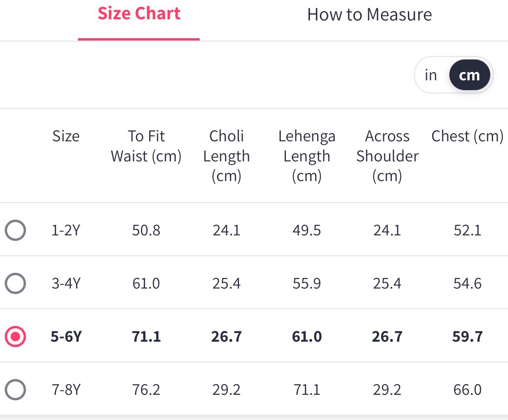Select the 1-2Y size radio button
Screen dimensions: 508x420
(15, 230)
